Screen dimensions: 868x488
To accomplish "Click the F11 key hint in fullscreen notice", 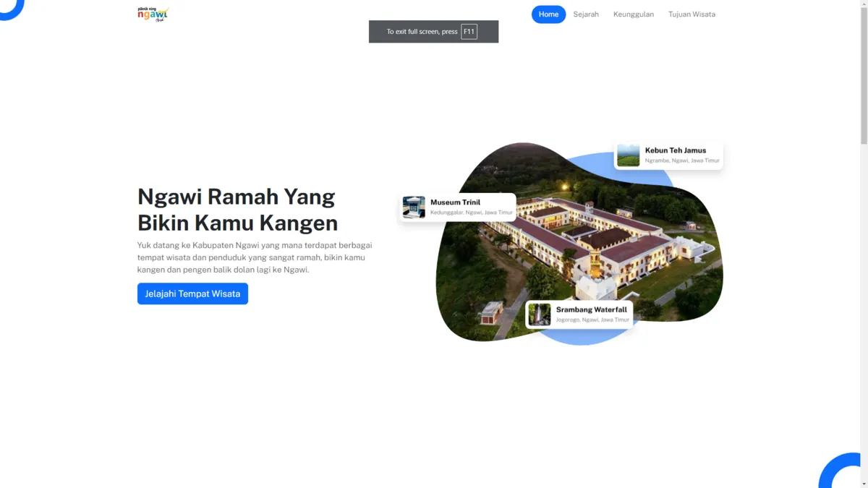I will [x=469, y=32].
